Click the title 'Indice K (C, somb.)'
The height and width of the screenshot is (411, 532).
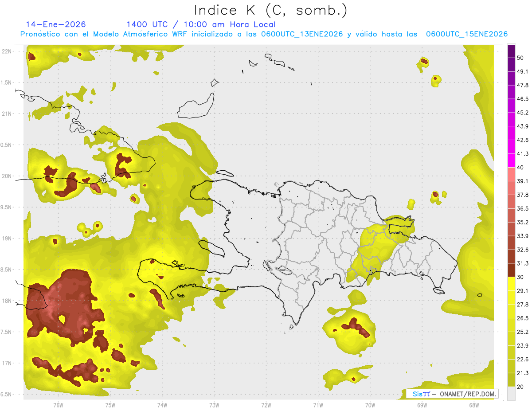[270, 10]
